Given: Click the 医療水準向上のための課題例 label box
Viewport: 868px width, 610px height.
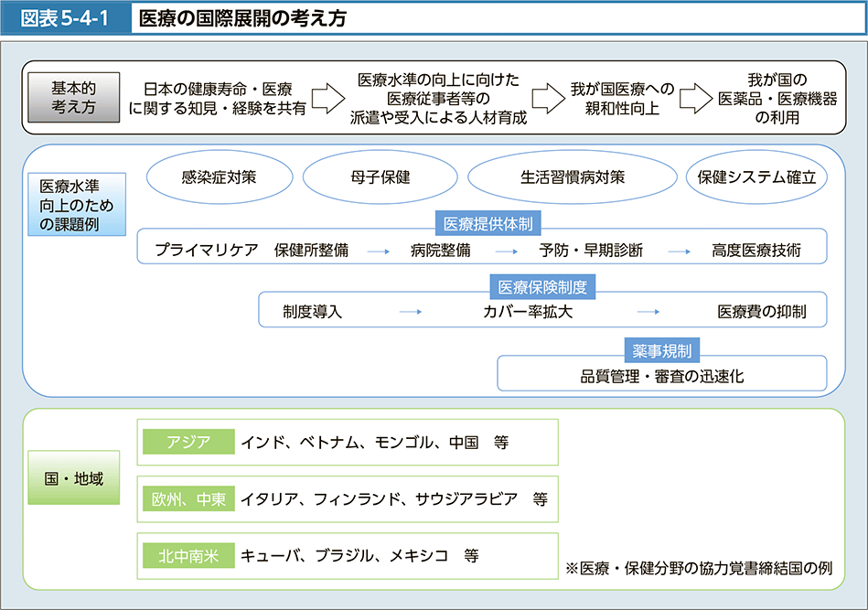Looking at the screenshot, I should pos(77,205).
